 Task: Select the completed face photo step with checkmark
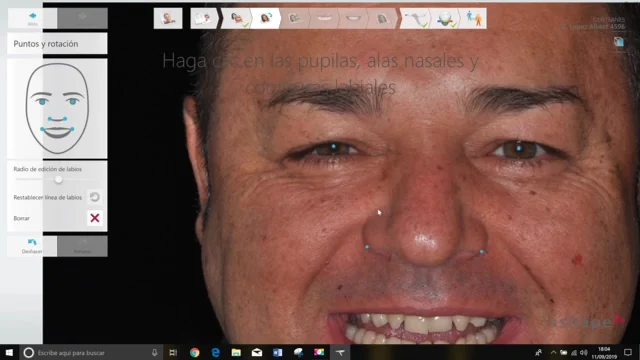pyautogui.click(x=238, y=18)
